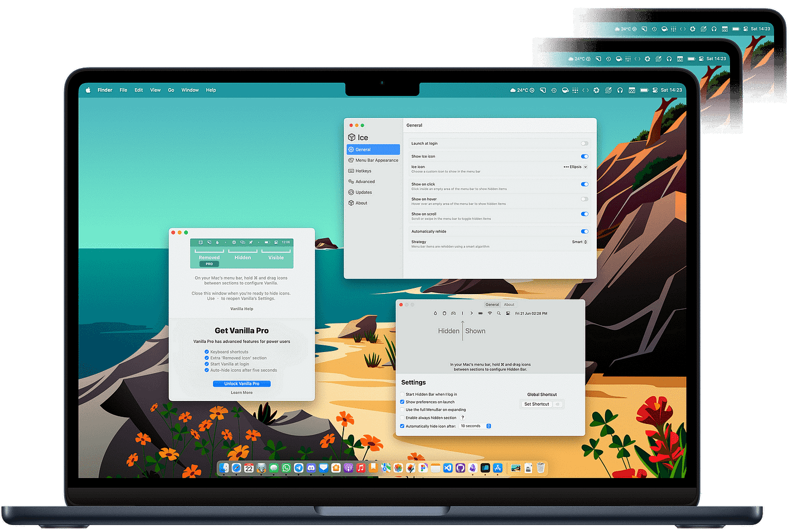The height and width of the screenshot is (530, 812).
Task: Open the Go menu
Action: click(x=171, y=90)
